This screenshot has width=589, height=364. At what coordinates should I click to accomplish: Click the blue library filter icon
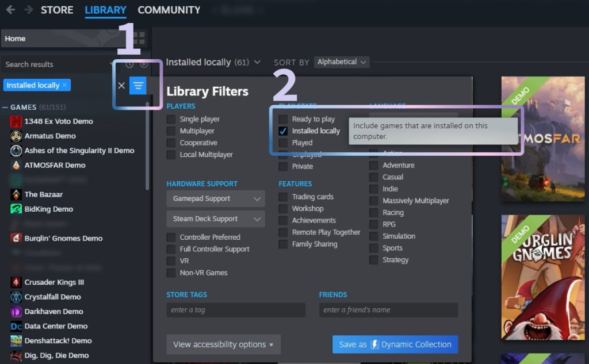click(137, 86)
